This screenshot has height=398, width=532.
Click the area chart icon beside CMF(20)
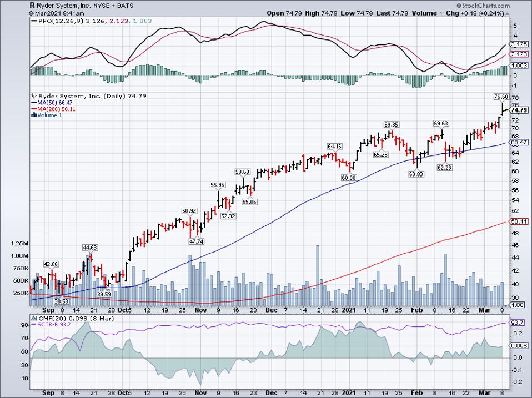click(x=34, y=318)
